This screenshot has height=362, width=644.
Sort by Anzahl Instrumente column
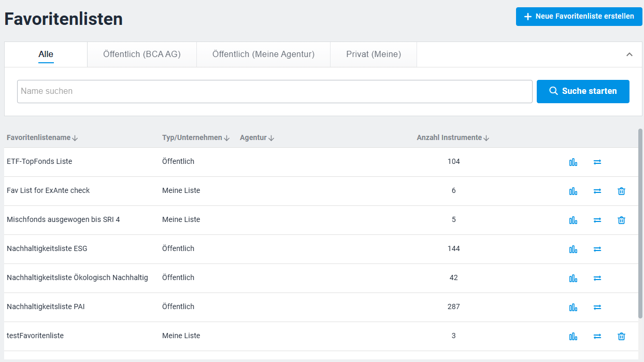453,138
